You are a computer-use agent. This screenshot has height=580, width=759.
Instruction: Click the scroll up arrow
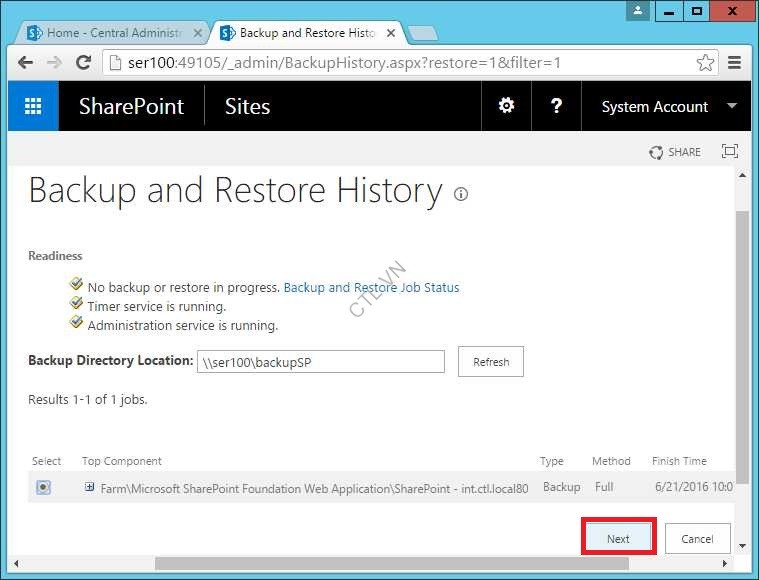coord(742,175)
